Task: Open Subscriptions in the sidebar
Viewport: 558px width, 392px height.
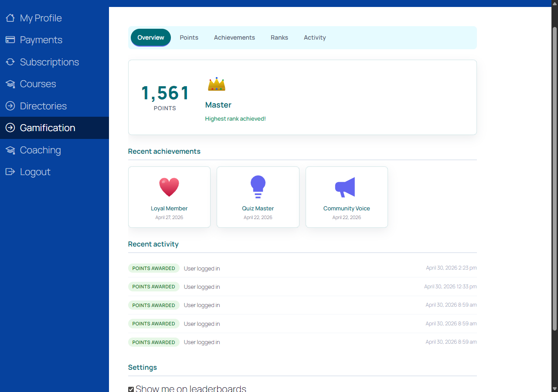Action: click(x=54, y=62)
